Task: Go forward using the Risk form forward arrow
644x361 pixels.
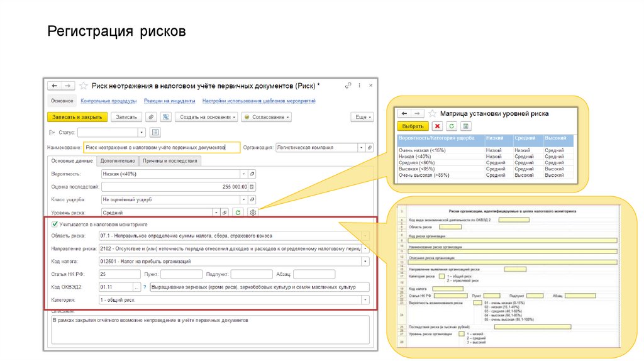Action: click(x=68, y=86)
